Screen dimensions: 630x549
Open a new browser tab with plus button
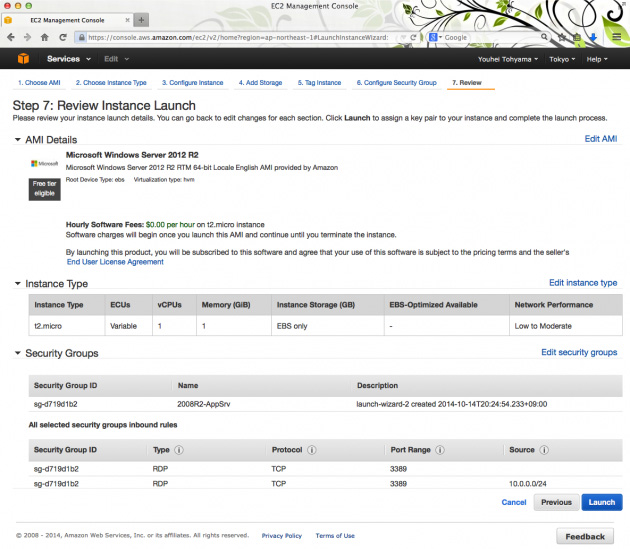pos(141,20)
